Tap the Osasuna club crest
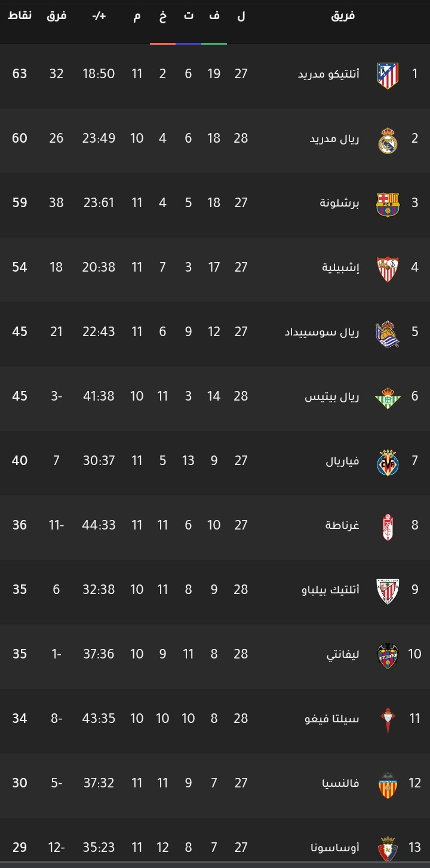Image resolution: width=430 pixels, height=868 pixels. (x=388, y=849)
